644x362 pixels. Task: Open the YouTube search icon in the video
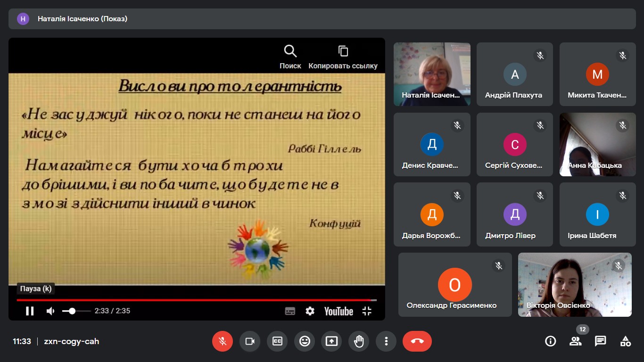[290, 51]
